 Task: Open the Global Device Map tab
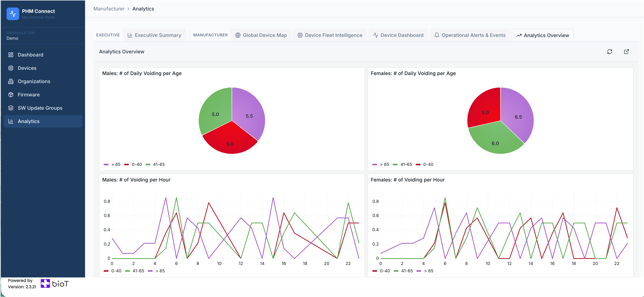(261, 35)
